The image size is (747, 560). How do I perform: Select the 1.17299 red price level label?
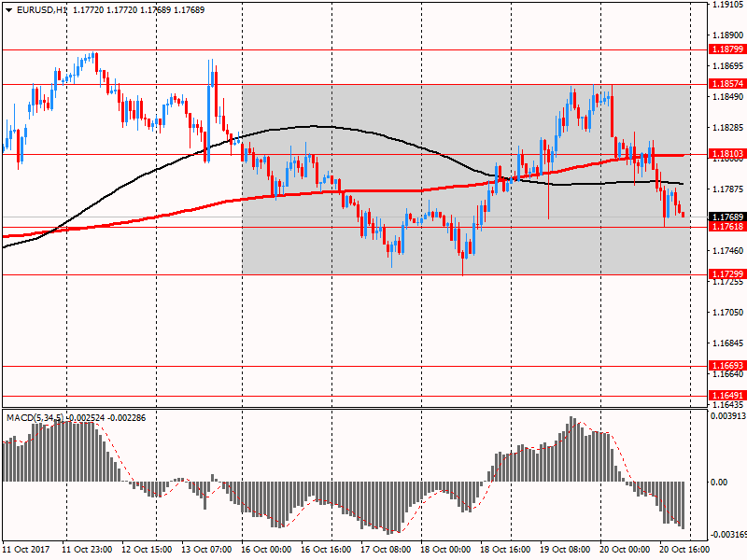727,274
